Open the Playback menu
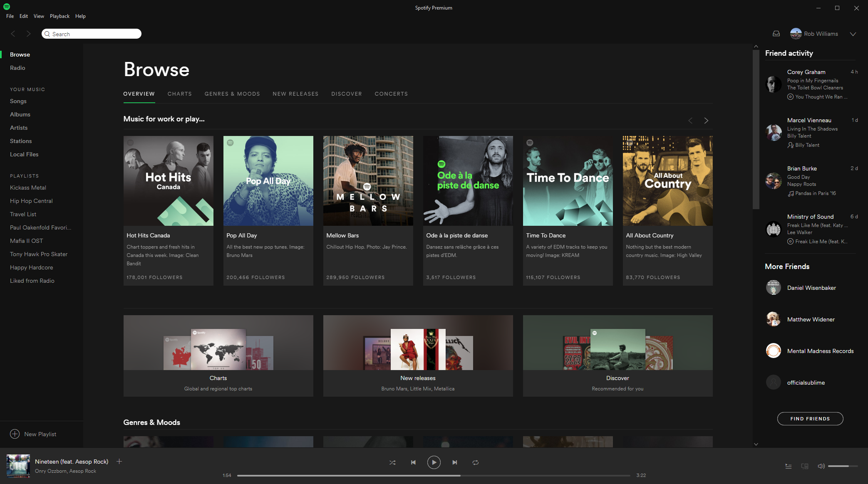868x484 pixels. point(60,16)
